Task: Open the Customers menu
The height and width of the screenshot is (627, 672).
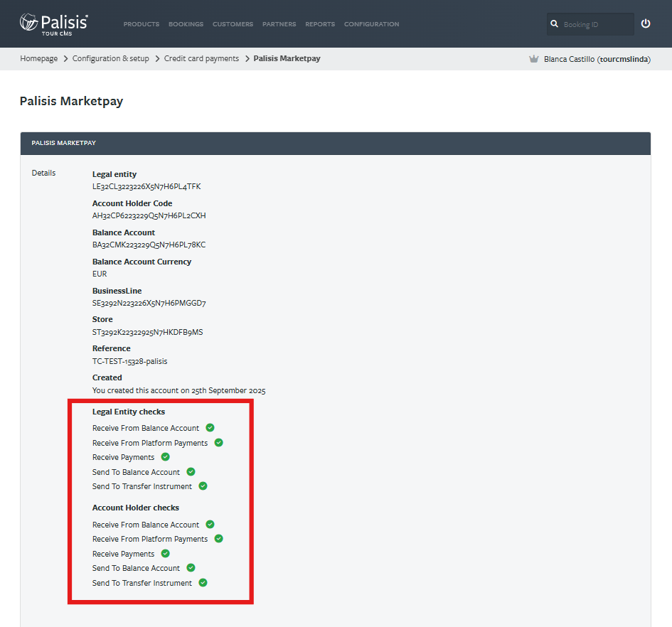Action: (233, 24)
